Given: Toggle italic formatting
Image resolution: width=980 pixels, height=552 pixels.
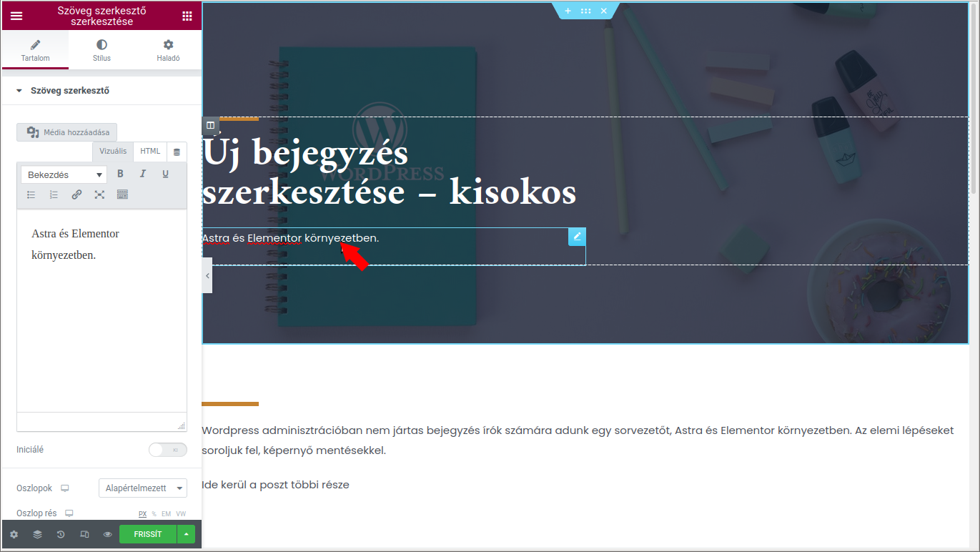Looking at the screenshot, I should (143, 174).
